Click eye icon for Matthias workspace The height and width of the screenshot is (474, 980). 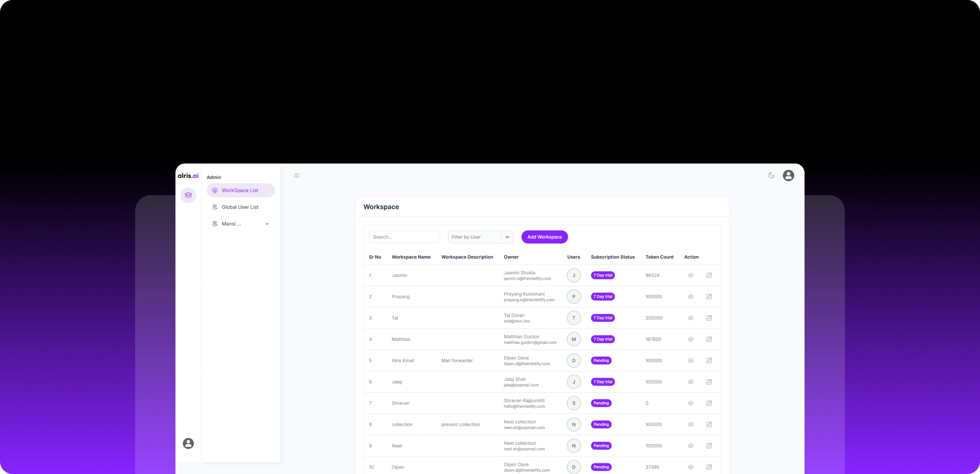point(690,339)
